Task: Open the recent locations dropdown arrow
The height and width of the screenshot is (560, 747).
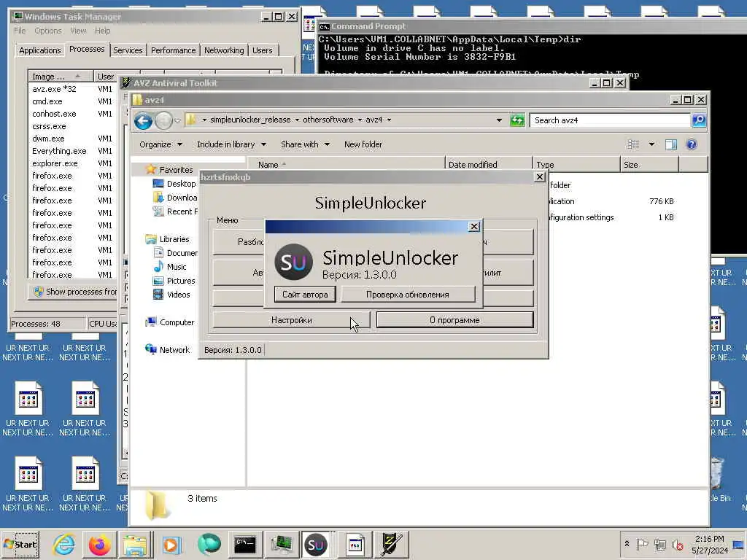Action: [177, 120]
